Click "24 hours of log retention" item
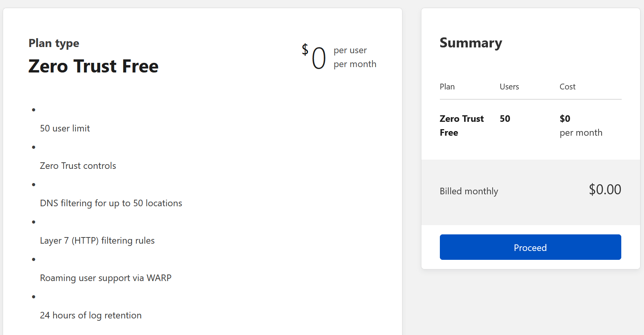Viewport: 644px width, 335px height. click(91, 315)
